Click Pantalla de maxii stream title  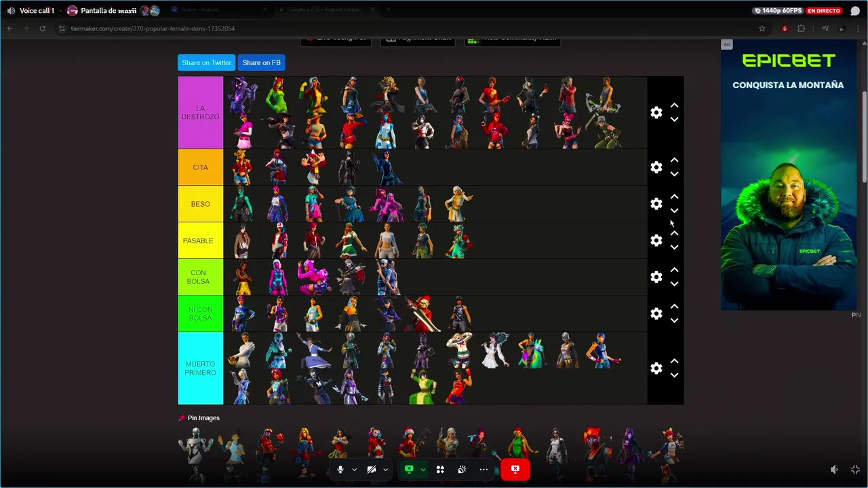108,11
